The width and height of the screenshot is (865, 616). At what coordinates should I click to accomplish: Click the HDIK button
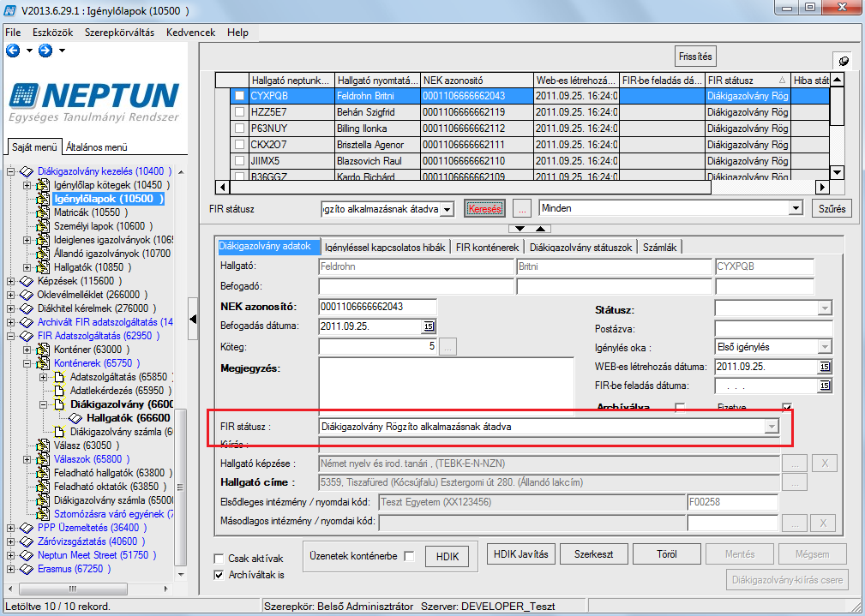tap(448, 557)
